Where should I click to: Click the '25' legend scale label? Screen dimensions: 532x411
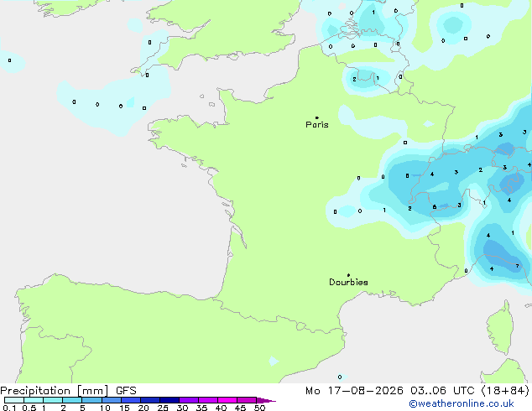[163, 408]
